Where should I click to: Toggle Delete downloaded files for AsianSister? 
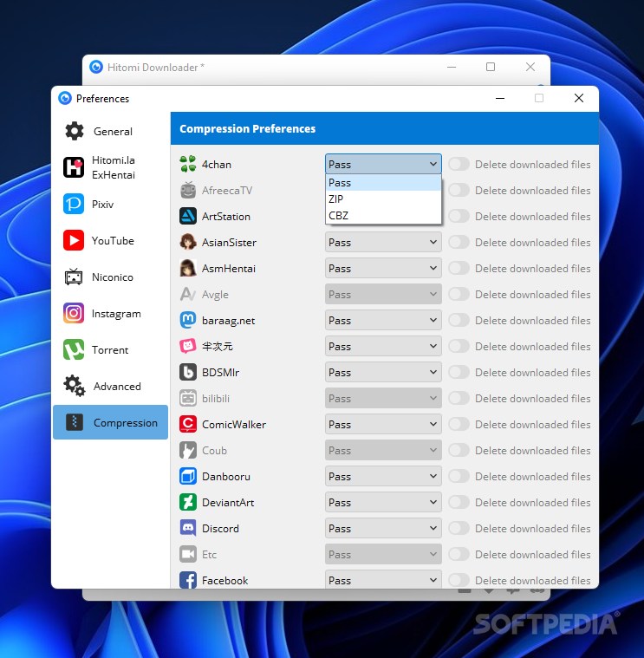(x=459, y=242)
